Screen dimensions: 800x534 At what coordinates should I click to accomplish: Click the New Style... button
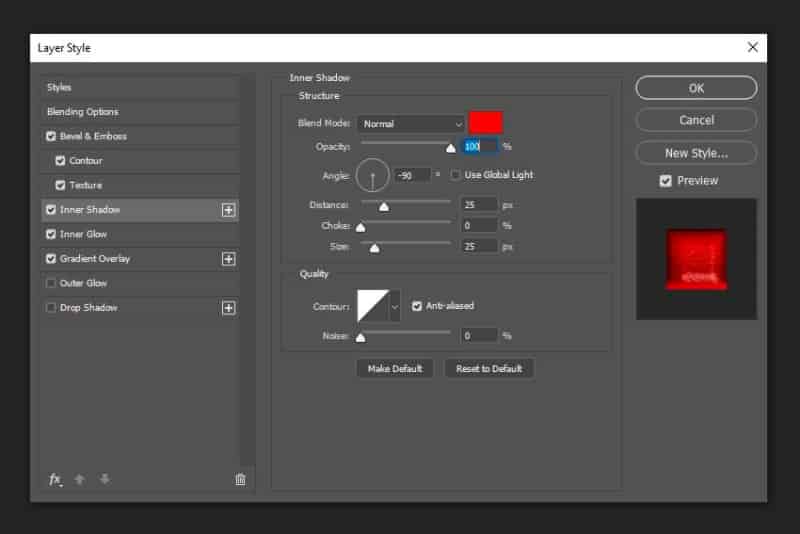[696, 153]
